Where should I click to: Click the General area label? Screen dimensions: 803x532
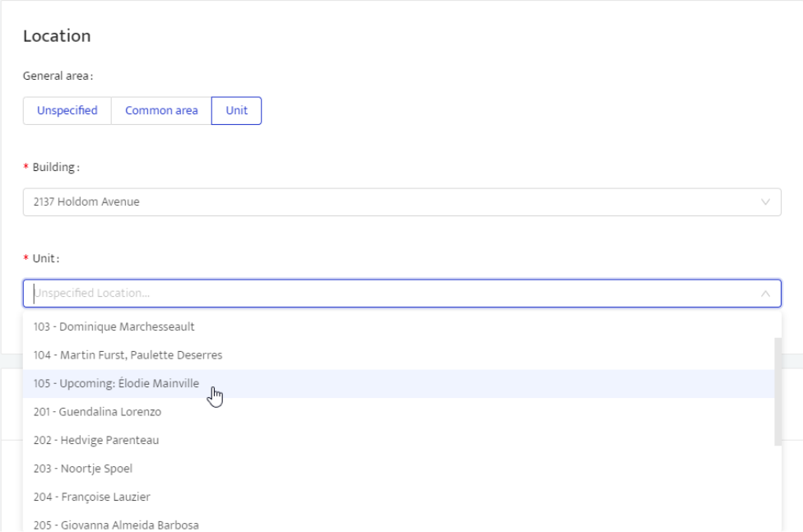click(58, 76)
